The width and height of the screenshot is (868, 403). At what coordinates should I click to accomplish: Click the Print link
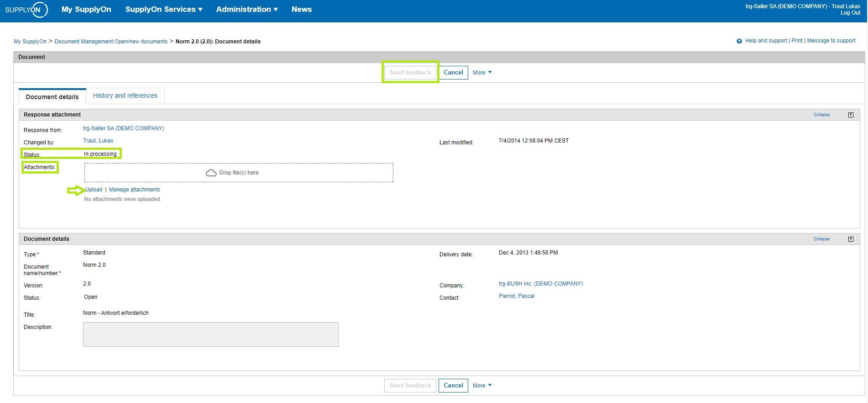(x=797, y=41)
